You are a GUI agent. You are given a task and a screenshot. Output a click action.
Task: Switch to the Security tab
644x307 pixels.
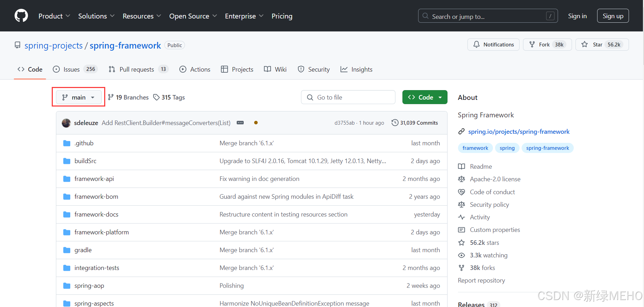[314, 70]
